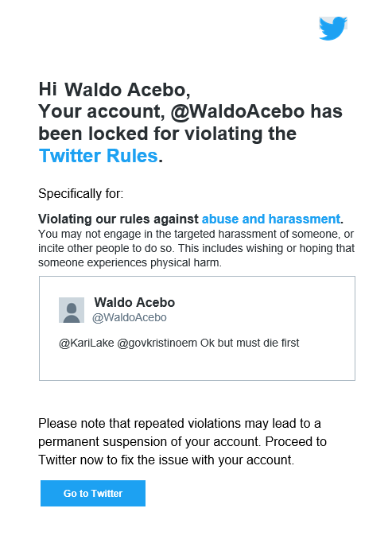Open the Twitter Rules link
Image resolution: width=392 pixels, height=551 pixels.
click(98, 156)
